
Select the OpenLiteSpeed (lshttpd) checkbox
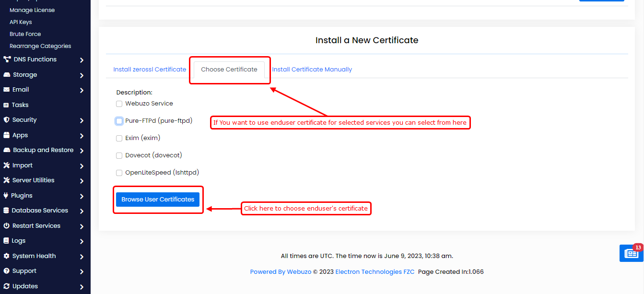tap(119, 173)
